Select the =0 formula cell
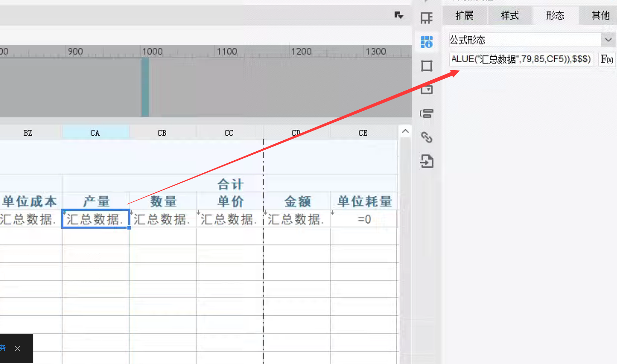617x364 pixels. 364,219
